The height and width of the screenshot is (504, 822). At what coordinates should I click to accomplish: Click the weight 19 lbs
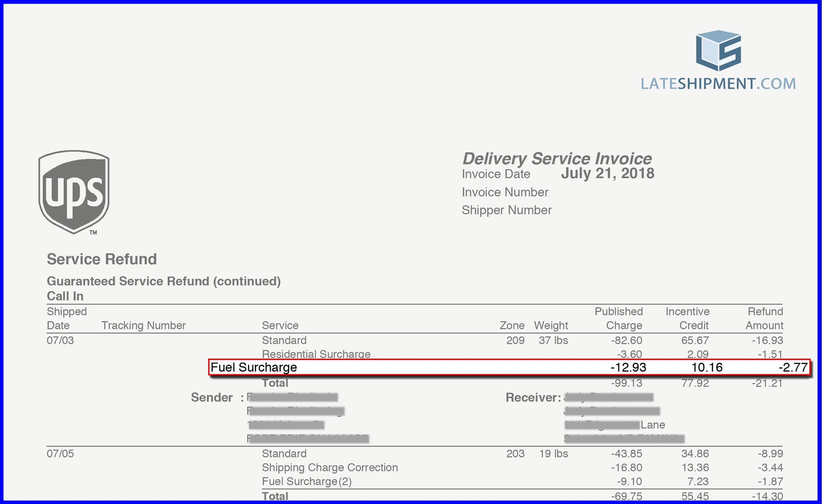[x=554, y=454]
